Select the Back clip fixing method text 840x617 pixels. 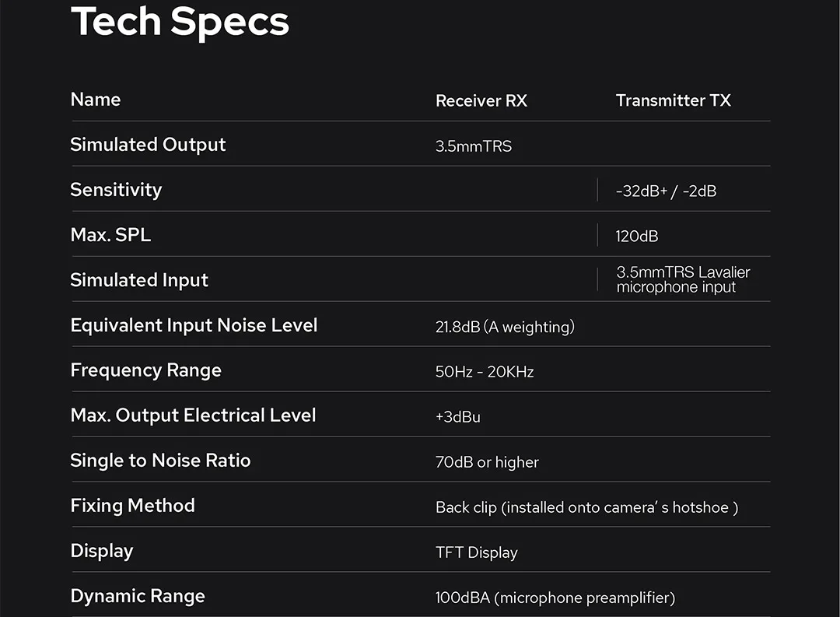[586, 507]
